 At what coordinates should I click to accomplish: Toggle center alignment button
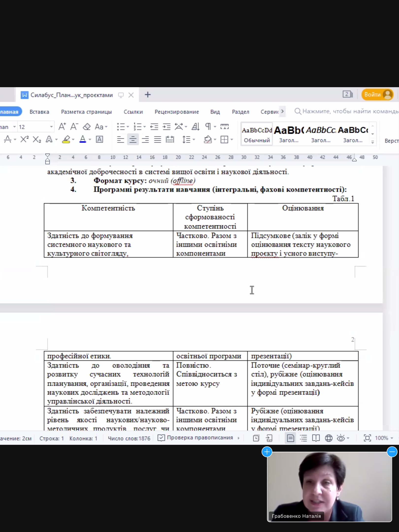[133, 140]
